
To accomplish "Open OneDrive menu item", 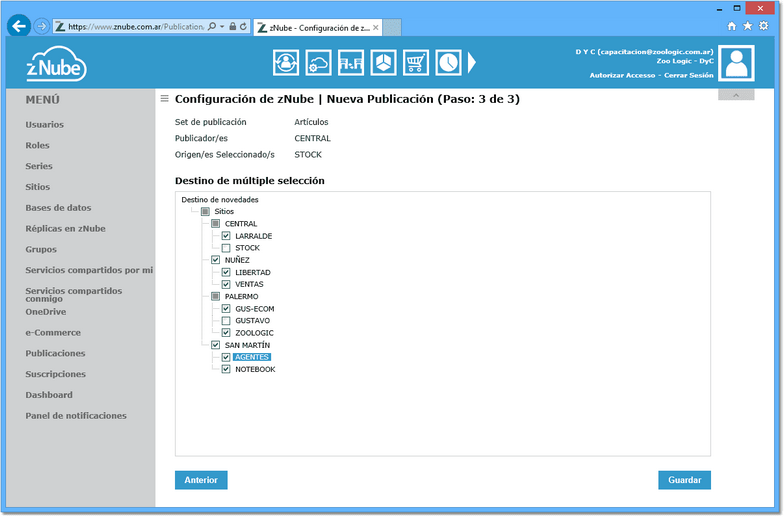I will [x=46, y=312].
